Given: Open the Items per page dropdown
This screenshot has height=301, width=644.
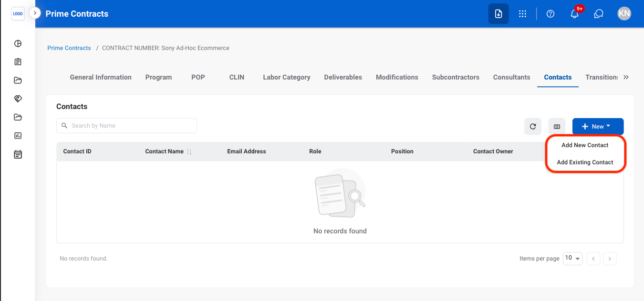Looking at the screenshot, I should (573, 259).
